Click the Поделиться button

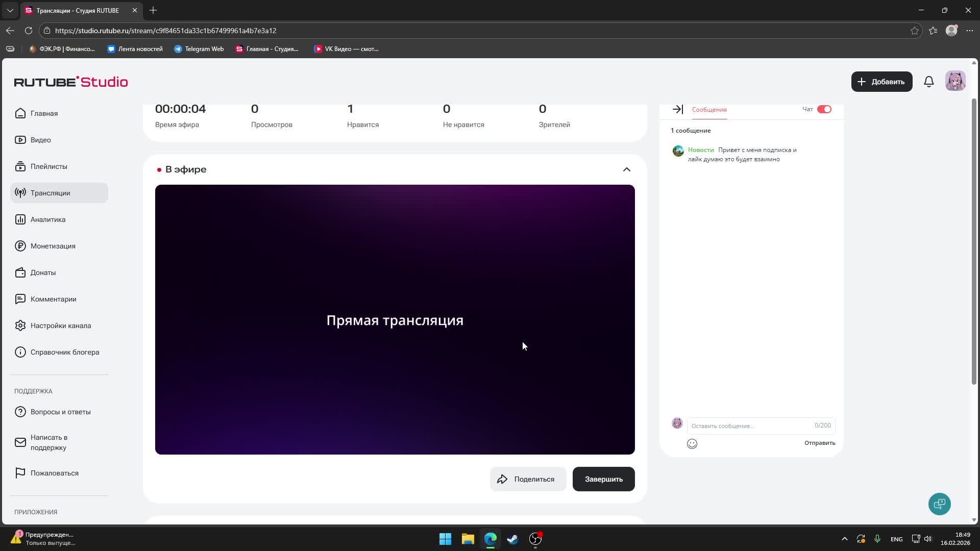pos(528,479)
